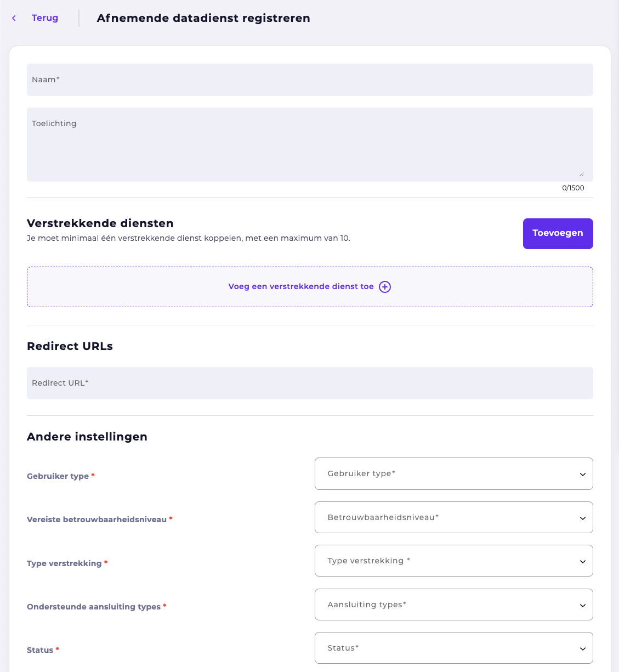Click the Betrouwbaarheidsniveau dropdown chevron arrow

click(583, 518)
